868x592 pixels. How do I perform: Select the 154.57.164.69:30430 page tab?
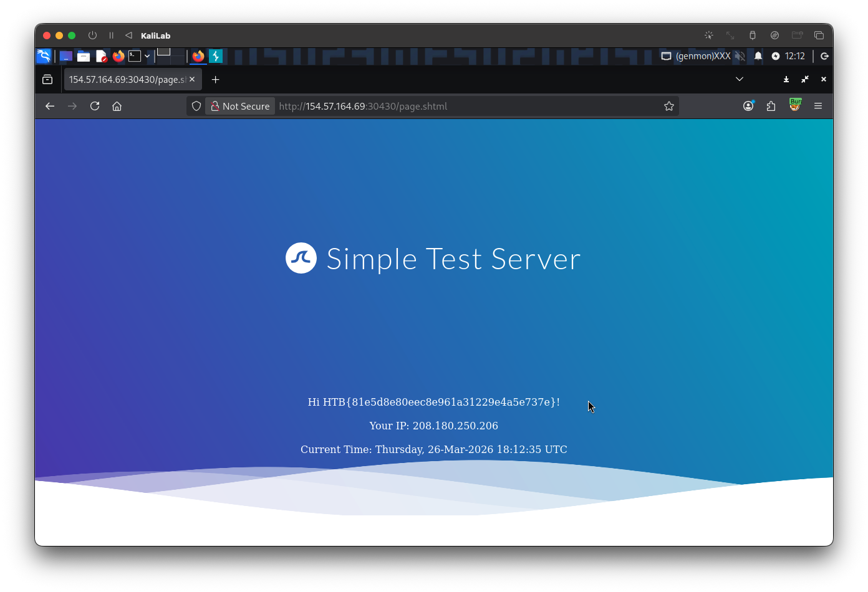point(127,79)
